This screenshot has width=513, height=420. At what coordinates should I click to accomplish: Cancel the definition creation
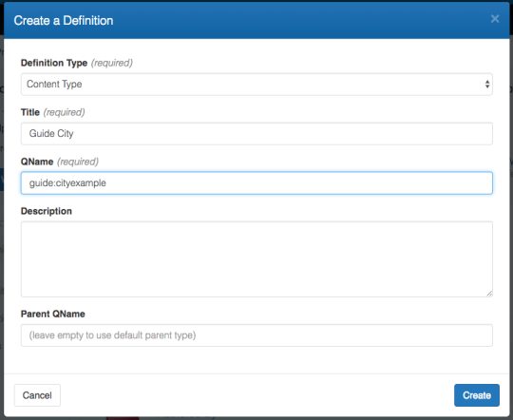click(x=37, y=395)
